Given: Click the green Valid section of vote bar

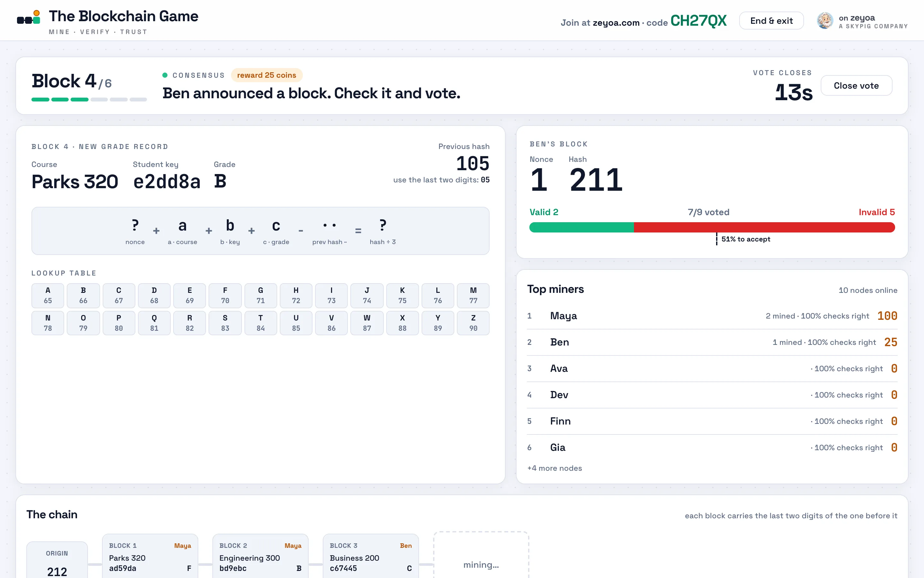Looking at the screenshot, I should click(x=581, y=227).
